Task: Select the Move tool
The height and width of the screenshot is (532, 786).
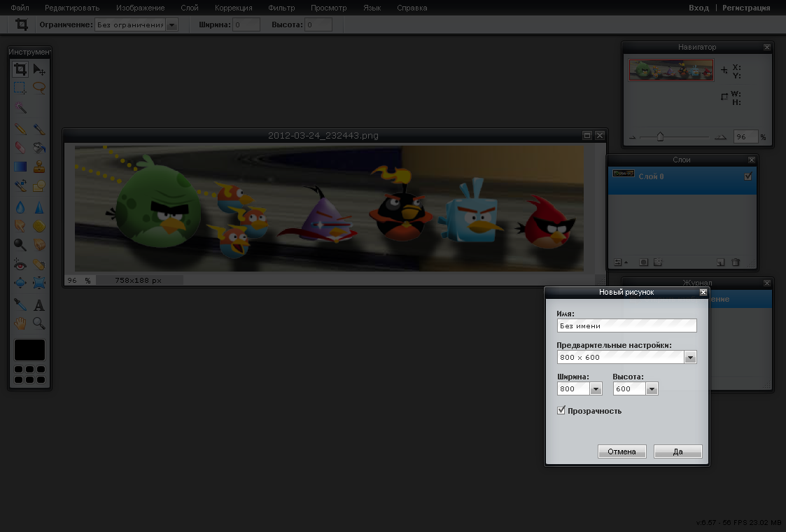Action: click(39, 69)
